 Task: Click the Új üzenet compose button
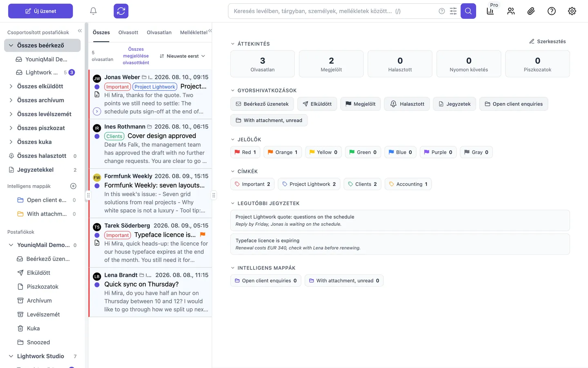(x=40, y=11)
